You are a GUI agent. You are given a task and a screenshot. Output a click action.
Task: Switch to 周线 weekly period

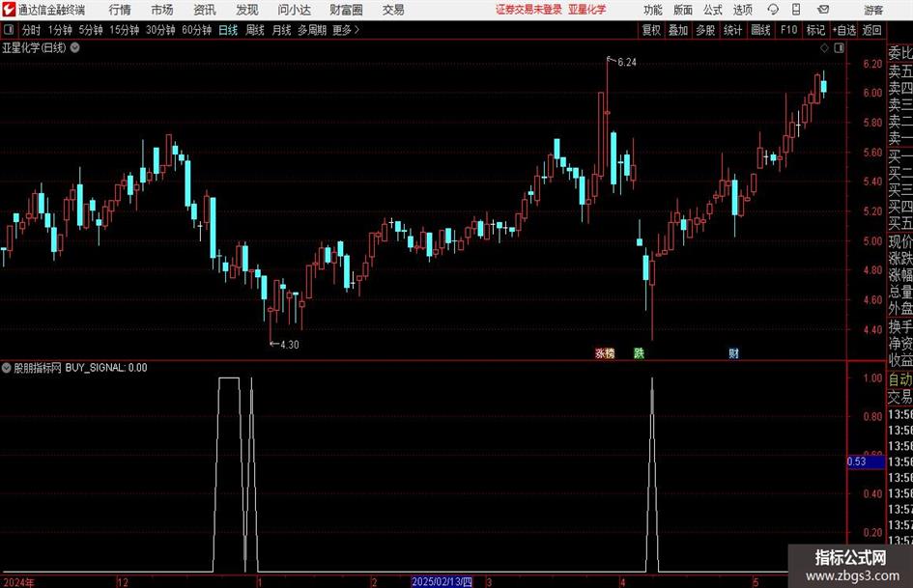[x=255, y=30]
